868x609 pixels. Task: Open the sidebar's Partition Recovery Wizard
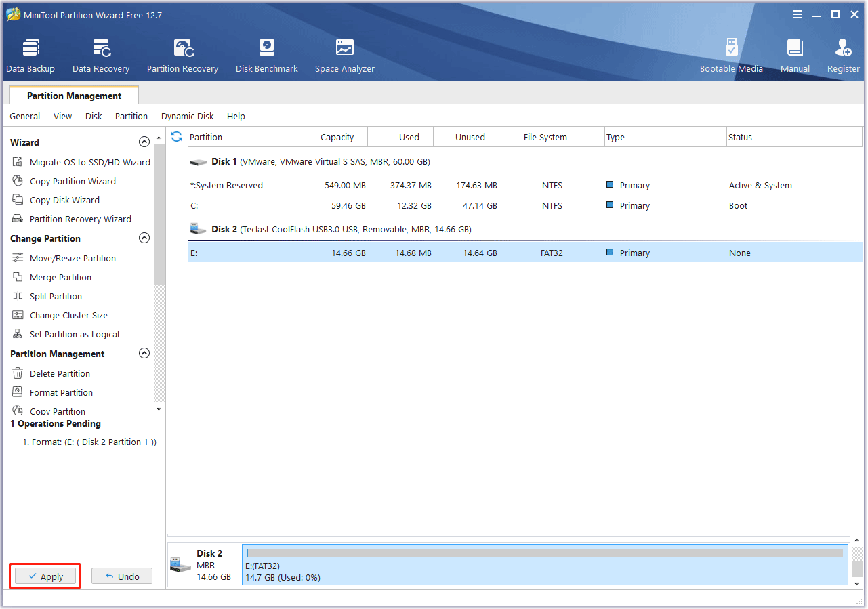(x=72, y=219)
